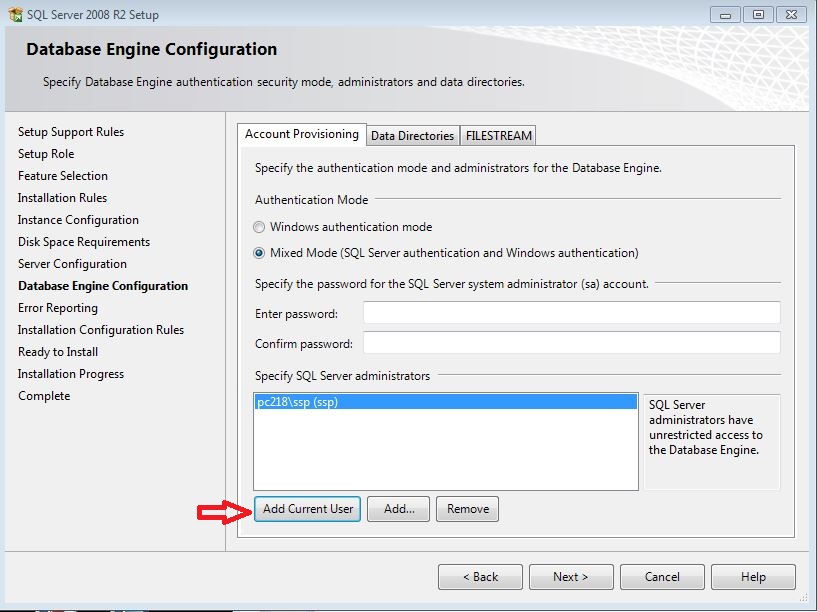Click Next to continue installation

tap(571, 576)
